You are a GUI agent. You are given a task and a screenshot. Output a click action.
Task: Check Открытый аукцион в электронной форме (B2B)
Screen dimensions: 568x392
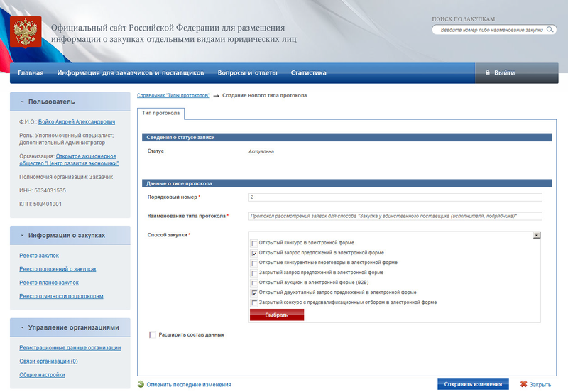[x=255, y=282]
